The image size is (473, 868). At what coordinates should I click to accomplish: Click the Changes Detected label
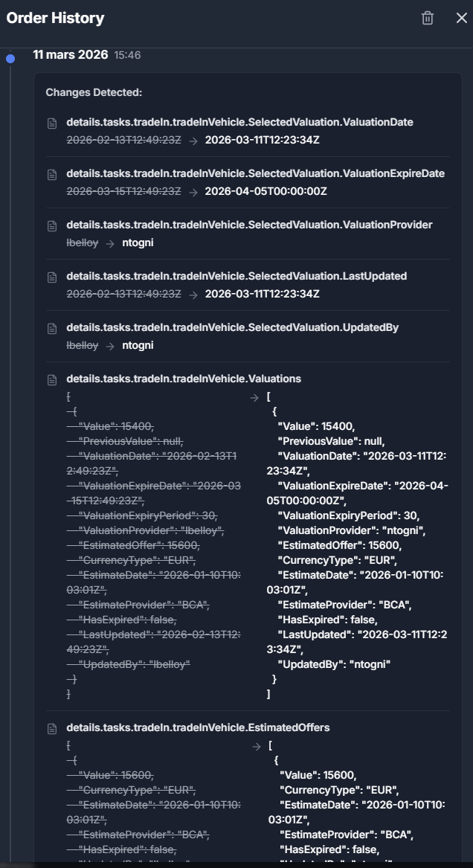(x=94, y=92)
